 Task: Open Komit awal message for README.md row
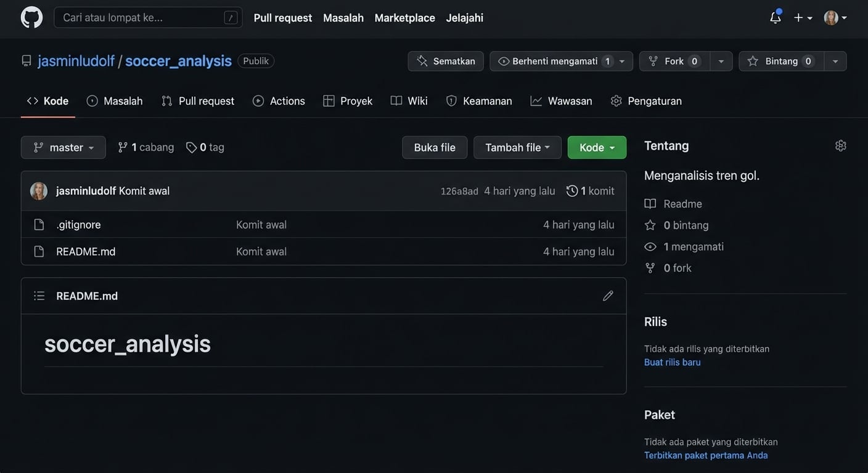tap(261, 251)
